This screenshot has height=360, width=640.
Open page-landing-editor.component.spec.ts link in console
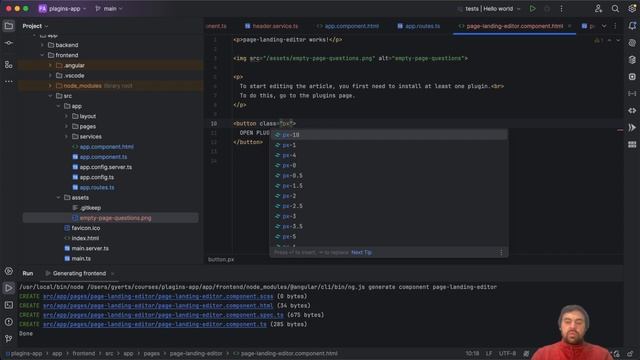163,315
